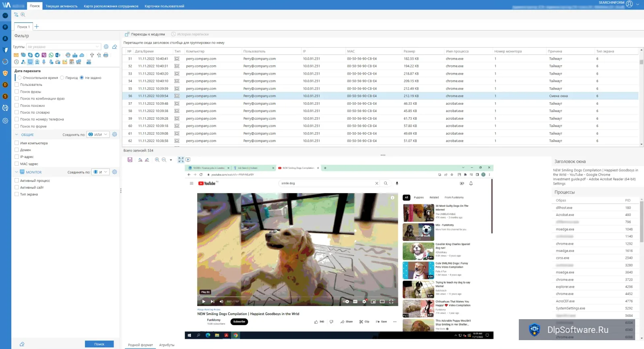Select the Период radio button

(62, 78)
